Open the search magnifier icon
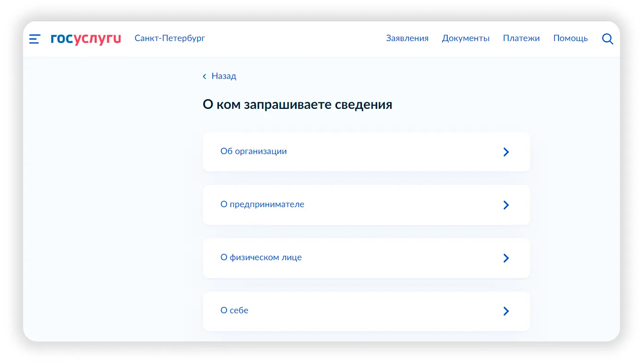This screenshot has width=644, height=364. (608, 39)
